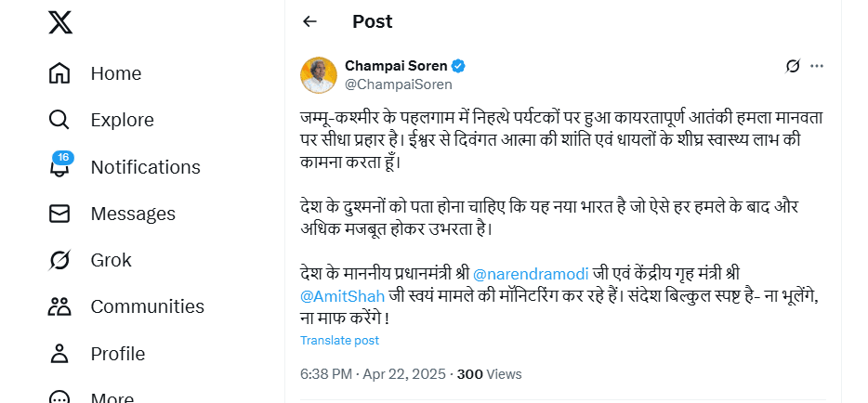Click the Champai Soren display name
This screenshot has height=403, width=868.
coord(396,66)
